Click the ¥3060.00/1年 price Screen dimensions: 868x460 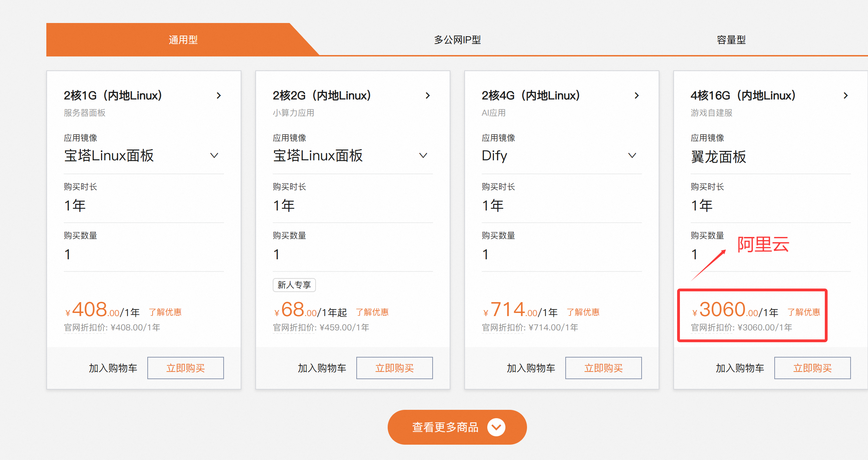click(x=736, y=309)
